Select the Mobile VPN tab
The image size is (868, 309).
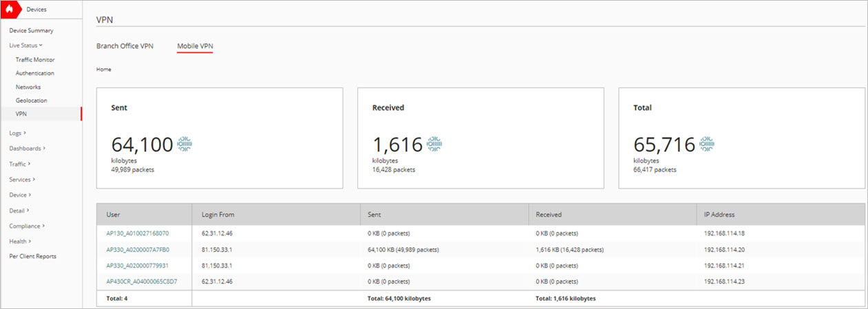(195, 46)
